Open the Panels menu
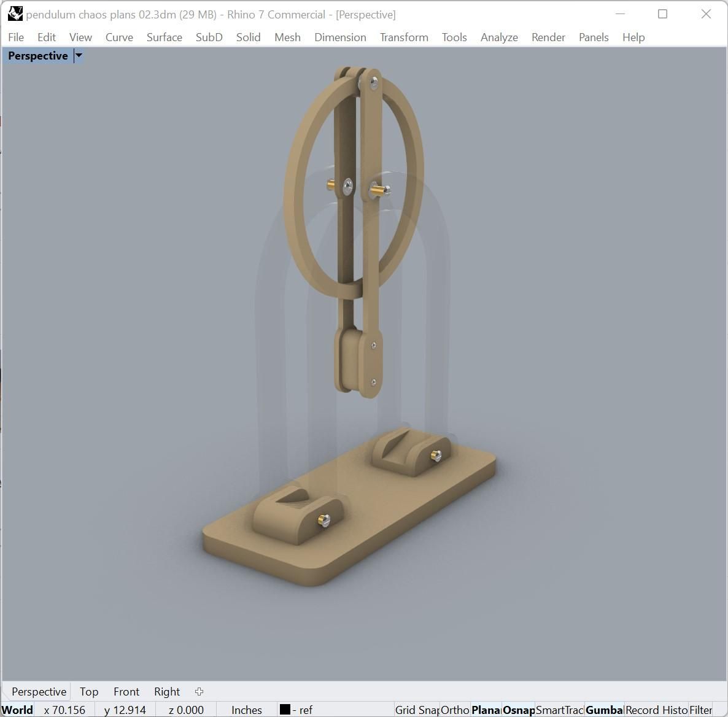The width and height of the screenshot is (728, 717). tap(593, 37)
